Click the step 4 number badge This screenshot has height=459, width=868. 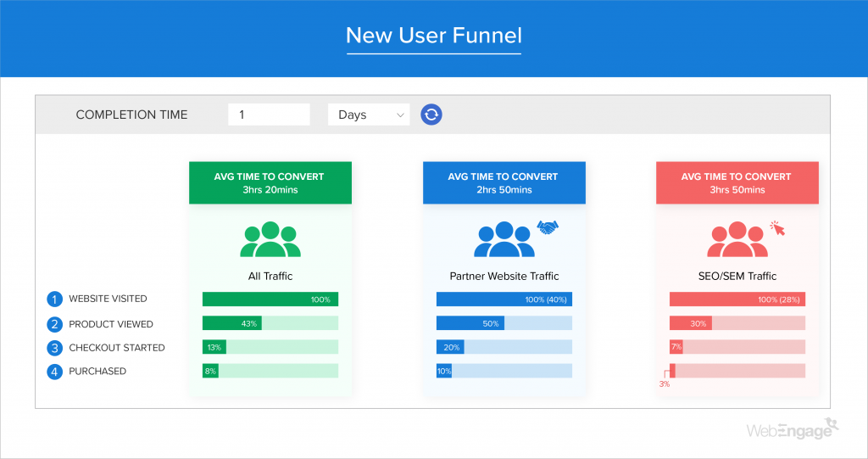tap(54, 372)
